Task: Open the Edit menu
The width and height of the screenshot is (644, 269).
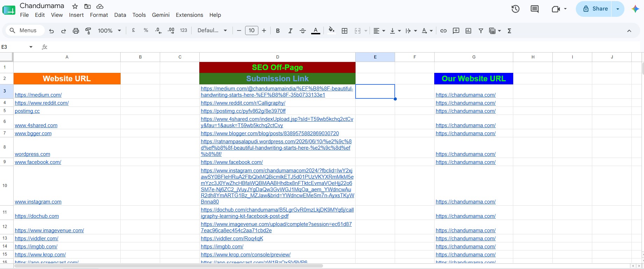Action: tap(40, 15)
